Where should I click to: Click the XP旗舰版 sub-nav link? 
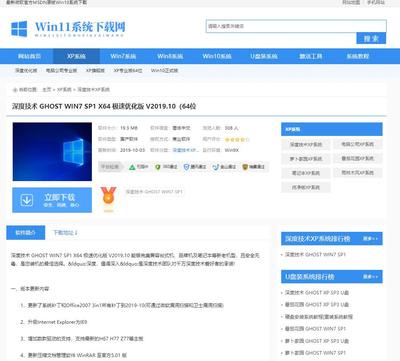[x=95, y=71]
